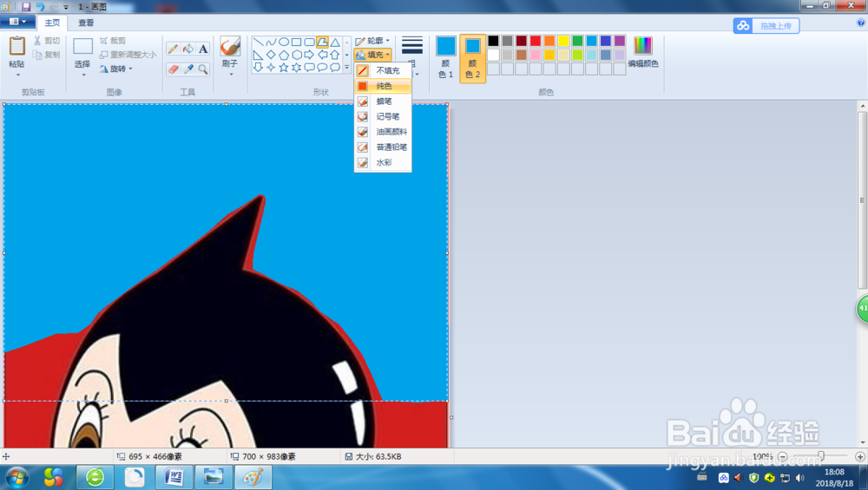Open the Fill (填充) dropdown
The height and width of the screenshot is (490, 868).
[372, 54]
